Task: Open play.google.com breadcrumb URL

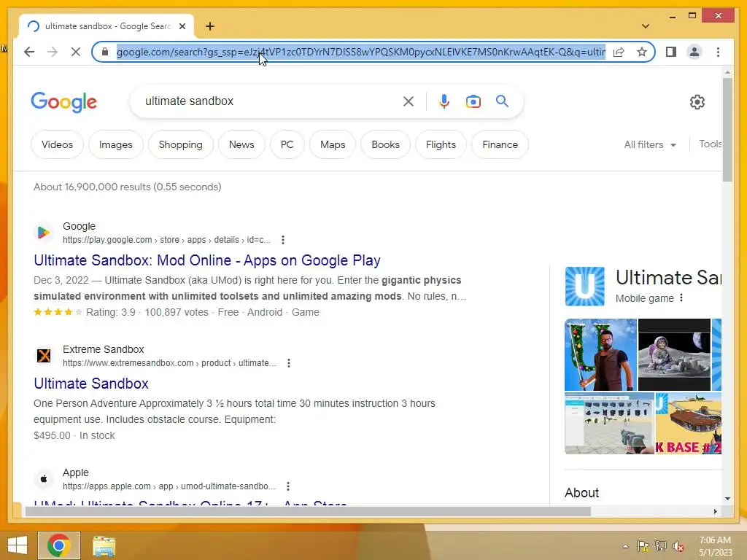Action: tap(166, 240)
